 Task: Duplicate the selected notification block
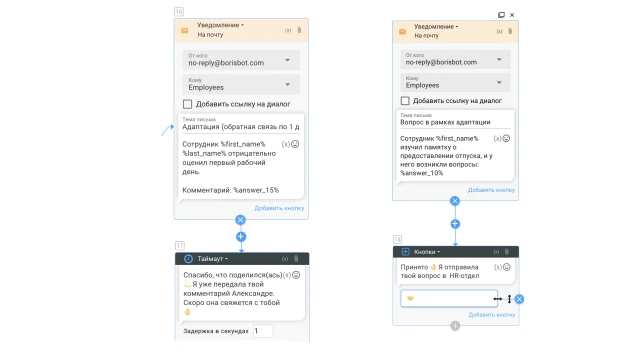click(501, 15)
